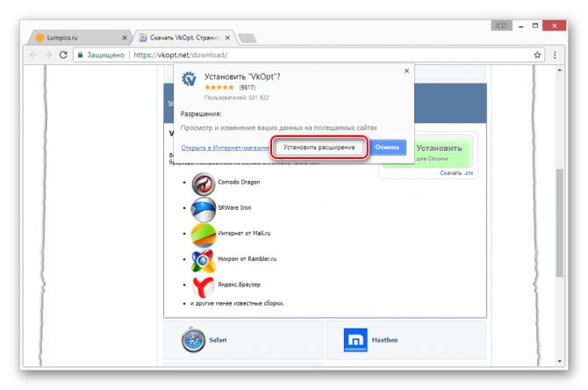The height and width of the screenshot is (390, 588).
Task: Close the Скачать VkOpt tab
Action: tap(227, 38)
